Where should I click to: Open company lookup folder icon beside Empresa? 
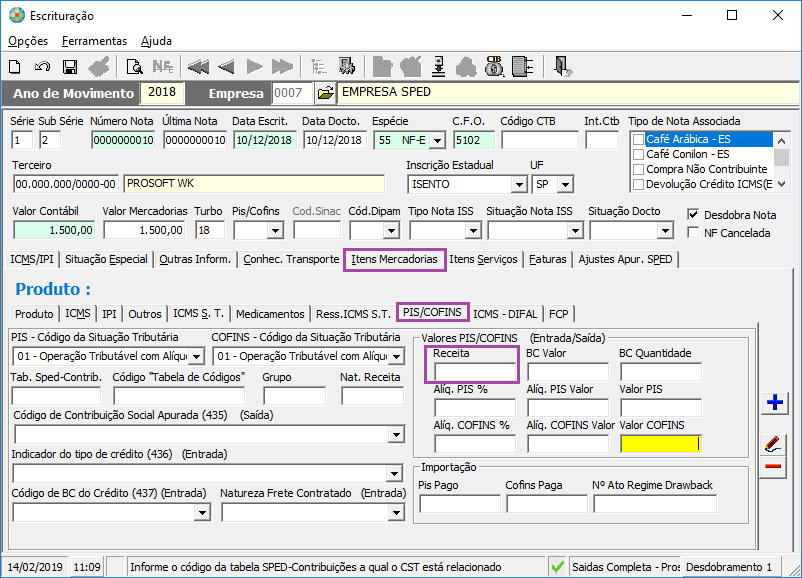click(326, 93)
